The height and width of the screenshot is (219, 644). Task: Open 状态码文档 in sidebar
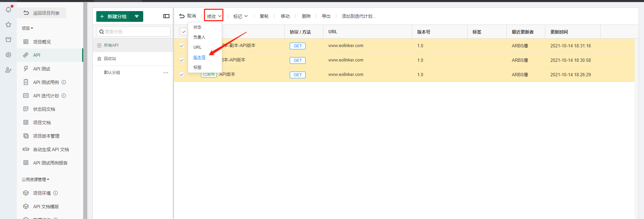(x=44, y=109)
